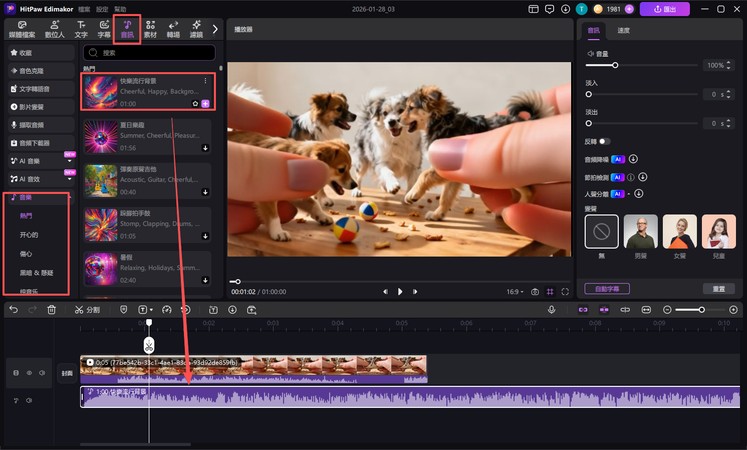Click the microphone voiceover icon
Screen dimensions: 747x450
pyautogui.click(x=551, y=310)
